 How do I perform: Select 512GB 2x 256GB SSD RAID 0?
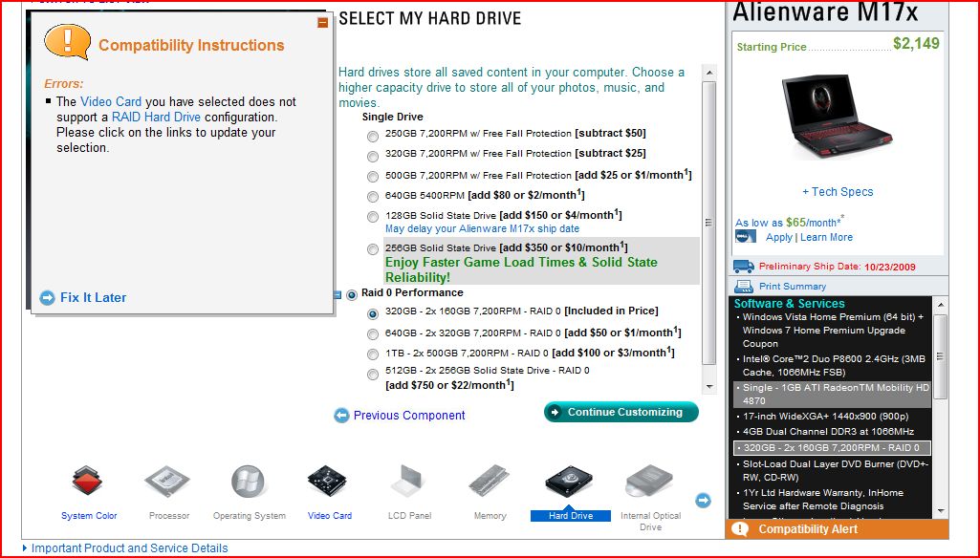coord(373,375)
